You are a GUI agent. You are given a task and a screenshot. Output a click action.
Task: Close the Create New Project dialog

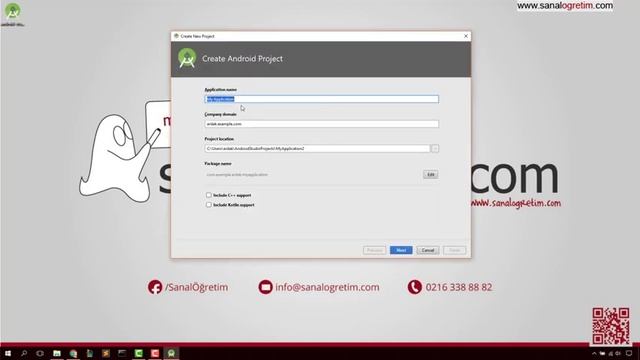coord(466,36)
